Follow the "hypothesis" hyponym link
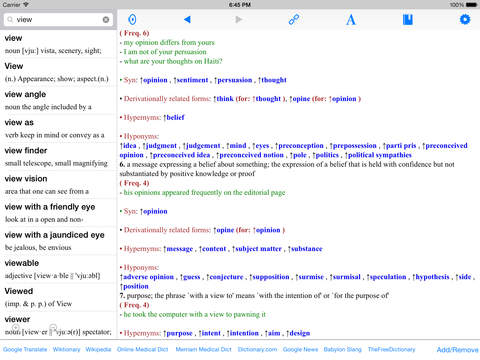The width and height of the screenshot is (480, 360). tap(431, 277)
